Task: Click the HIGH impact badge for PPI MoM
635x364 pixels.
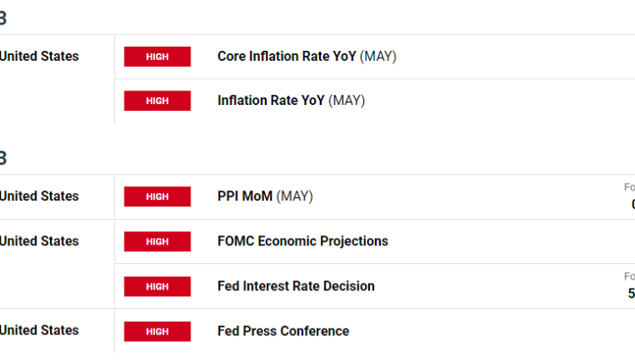Action: pyautogui.click(x=157, y=196)
